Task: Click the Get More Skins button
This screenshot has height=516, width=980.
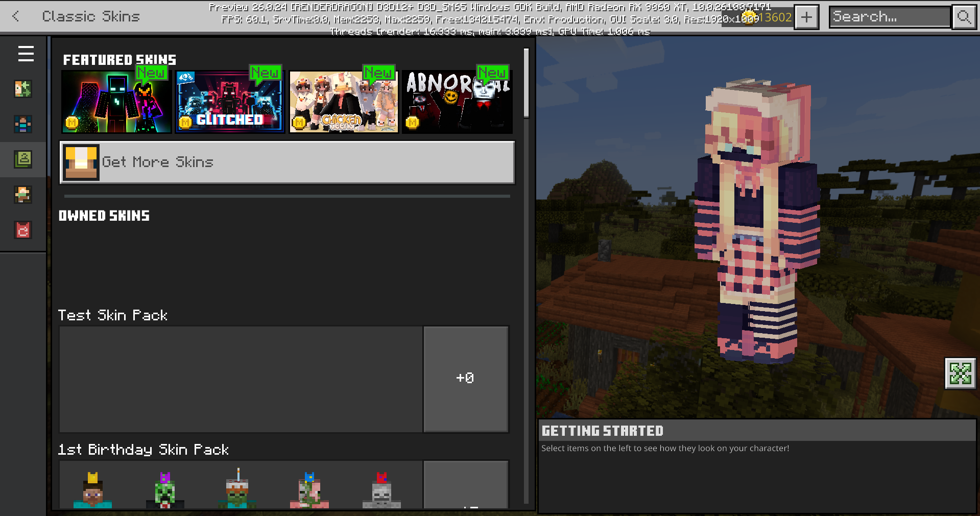Action: tap(286, 162)
